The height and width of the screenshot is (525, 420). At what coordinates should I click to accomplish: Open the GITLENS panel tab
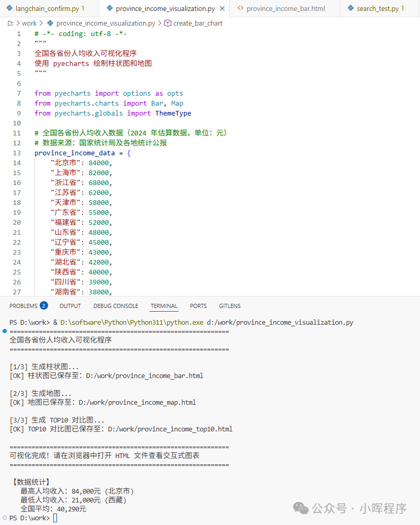tap(230, 306)
